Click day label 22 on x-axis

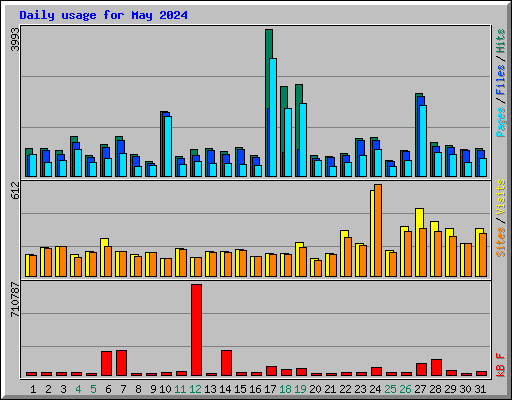tap(345, 389)
